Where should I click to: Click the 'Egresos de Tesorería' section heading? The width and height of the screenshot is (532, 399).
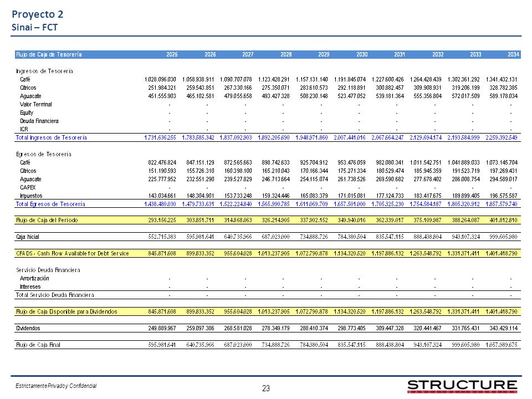(x=44, y=154)
